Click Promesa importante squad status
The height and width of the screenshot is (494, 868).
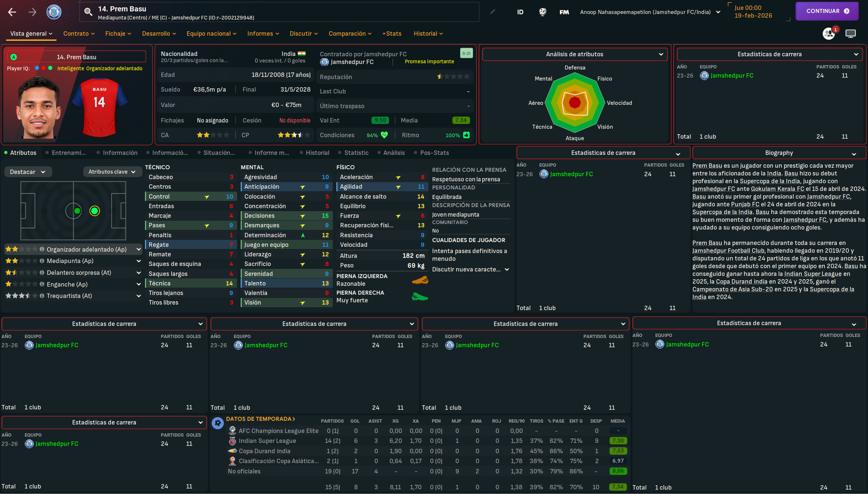(429, 61)
